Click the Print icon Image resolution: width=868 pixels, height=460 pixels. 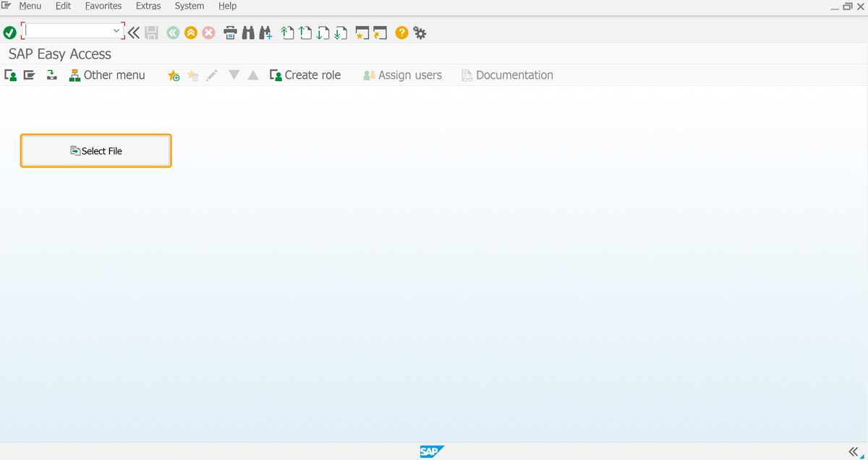(230, 33)
